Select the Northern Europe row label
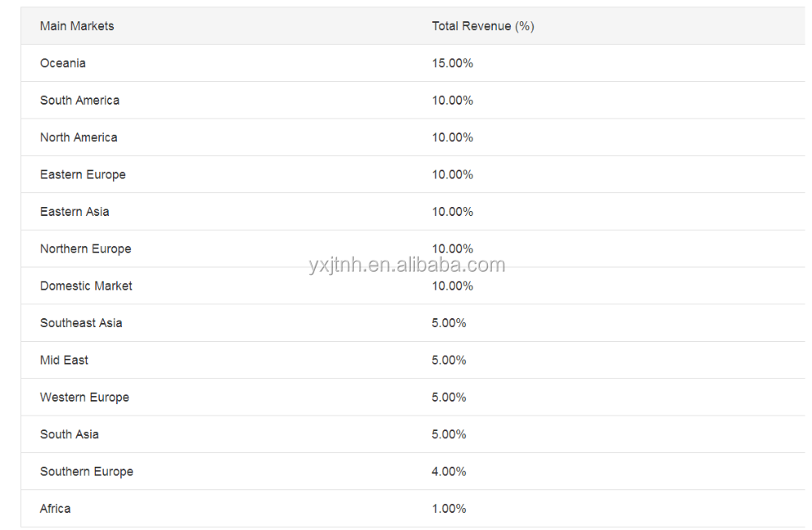The width and height of the screenshot is (812, 530). point(85,249)
